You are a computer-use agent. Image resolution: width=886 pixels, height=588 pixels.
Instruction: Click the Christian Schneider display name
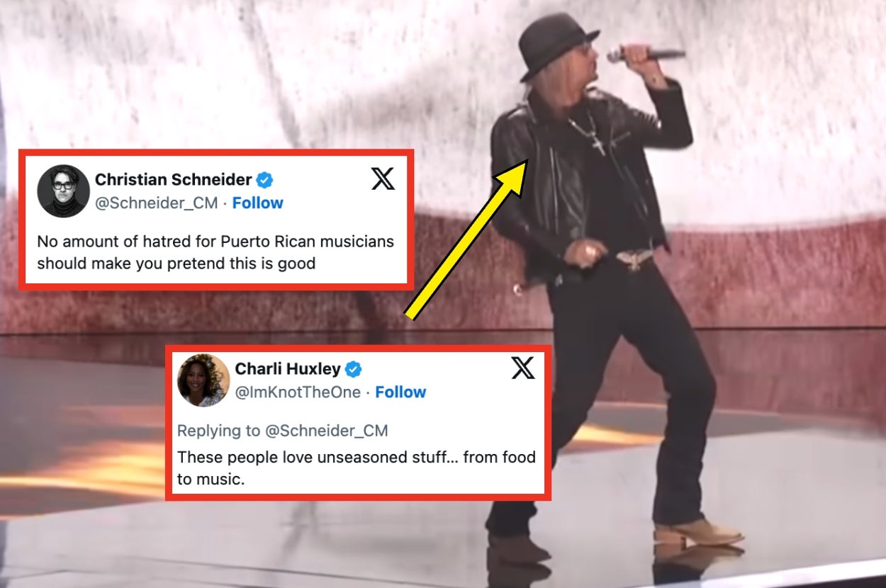[174, 179]
